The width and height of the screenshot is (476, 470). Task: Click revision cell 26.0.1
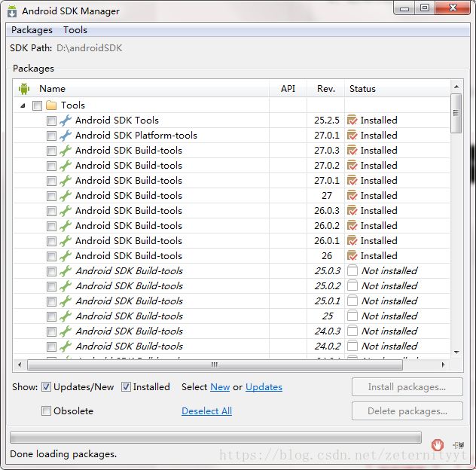click(327, 241)
